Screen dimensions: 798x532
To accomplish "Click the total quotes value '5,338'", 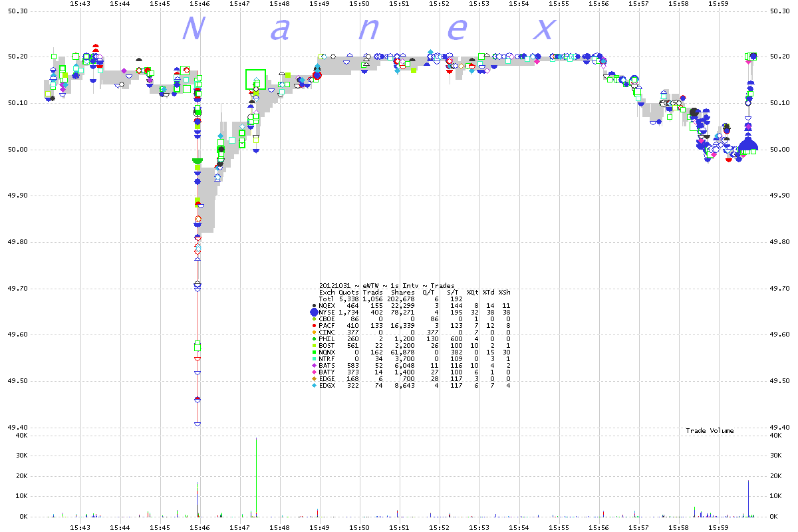I will [x=349, y=299].
